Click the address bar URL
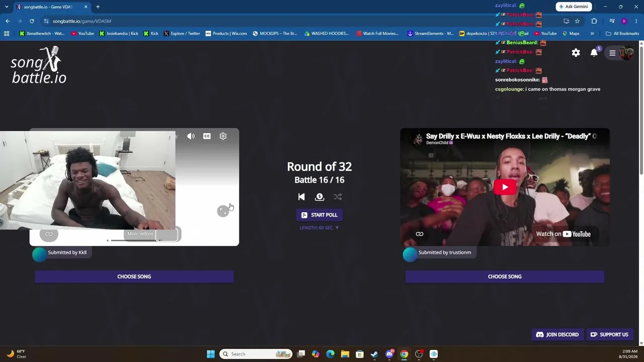644x362 pixels. [82, 21]
